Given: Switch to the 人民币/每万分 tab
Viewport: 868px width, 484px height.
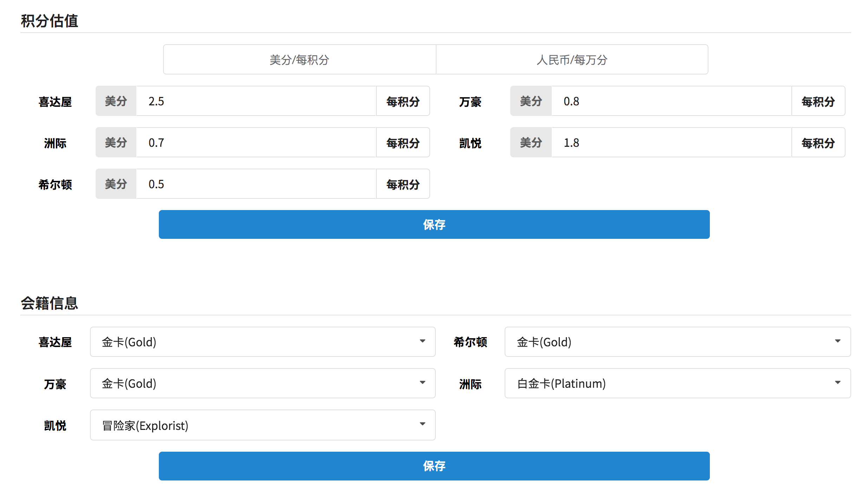Looking at the screenshot, I should (572, 59).
